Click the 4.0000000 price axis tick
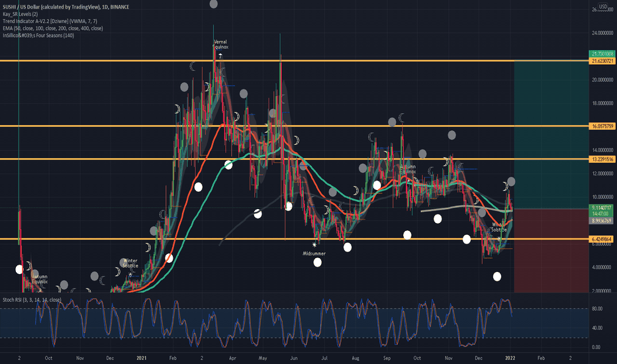The width and height of the screenshot is (617, 364). coord(602,267)
